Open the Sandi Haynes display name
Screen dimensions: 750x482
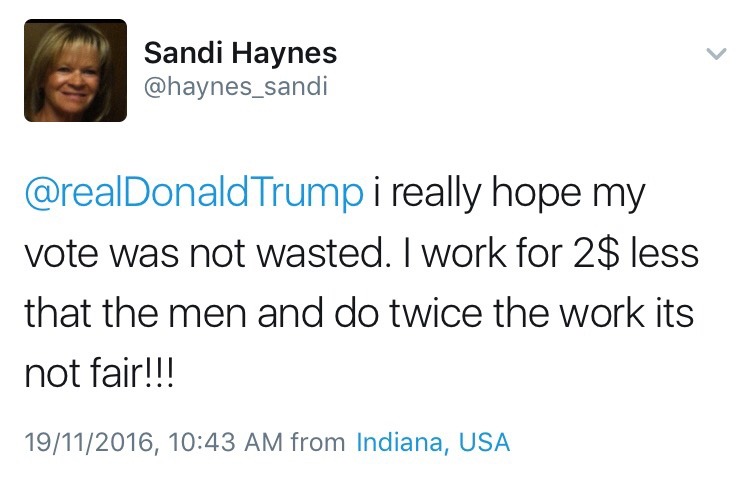coord(240,52)
